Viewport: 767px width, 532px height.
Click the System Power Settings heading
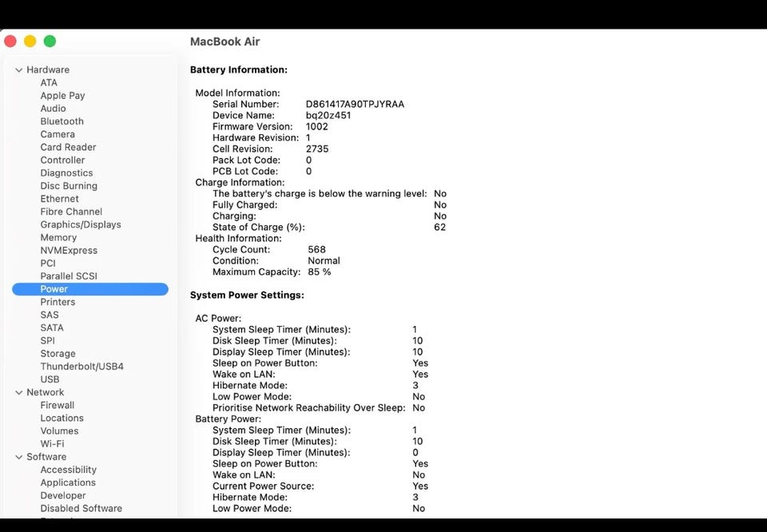pos(247,296)
